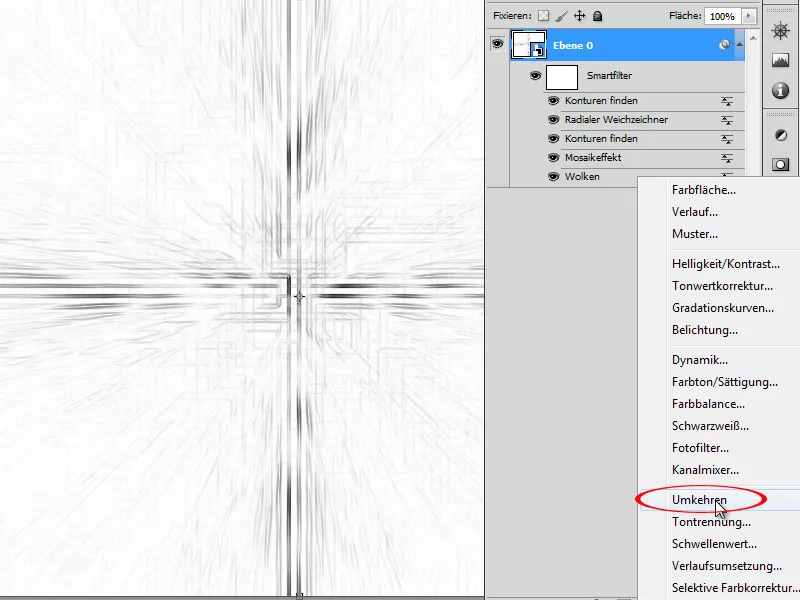The image size is (800, 600).
Task: Toggle visibility of all Smartfilter
Action: coord(535,76)
